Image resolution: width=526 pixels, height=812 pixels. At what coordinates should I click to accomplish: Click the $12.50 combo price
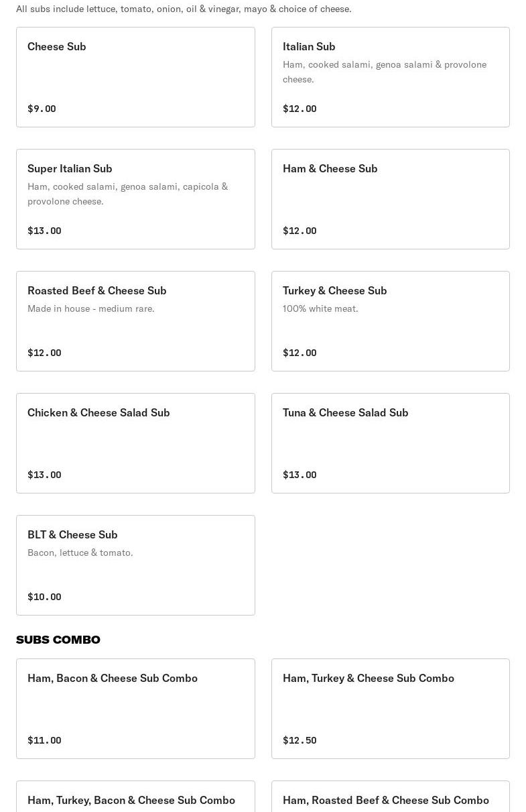pos(300,740)
